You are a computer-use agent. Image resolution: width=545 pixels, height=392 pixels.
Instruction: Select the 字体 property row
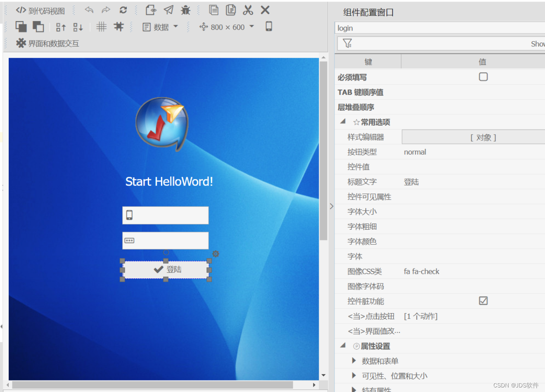click(x=440, y=256)
